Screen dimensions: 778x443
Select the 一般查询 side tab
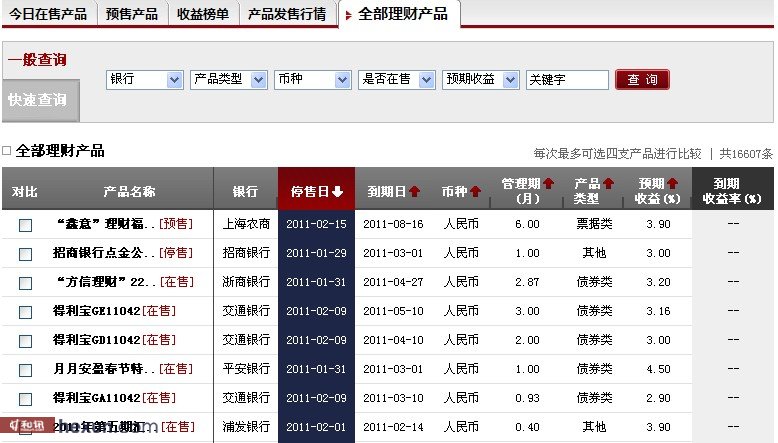[x=38, y=60]
